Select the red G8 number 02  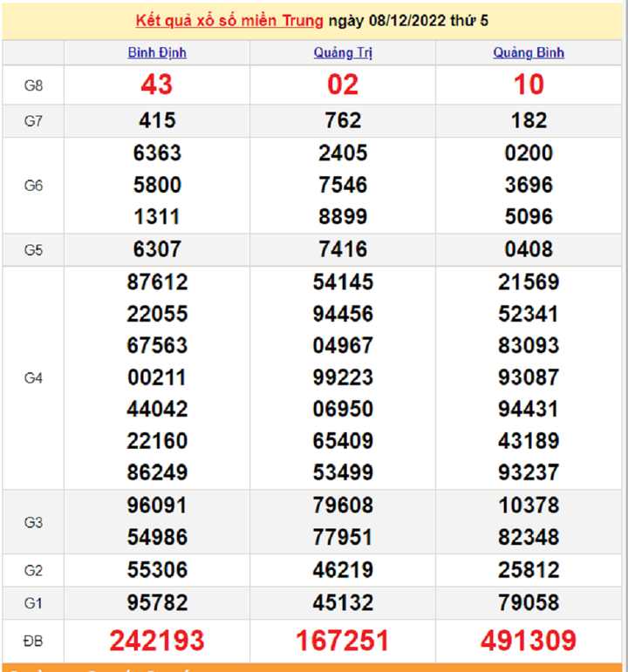[343, 85]
